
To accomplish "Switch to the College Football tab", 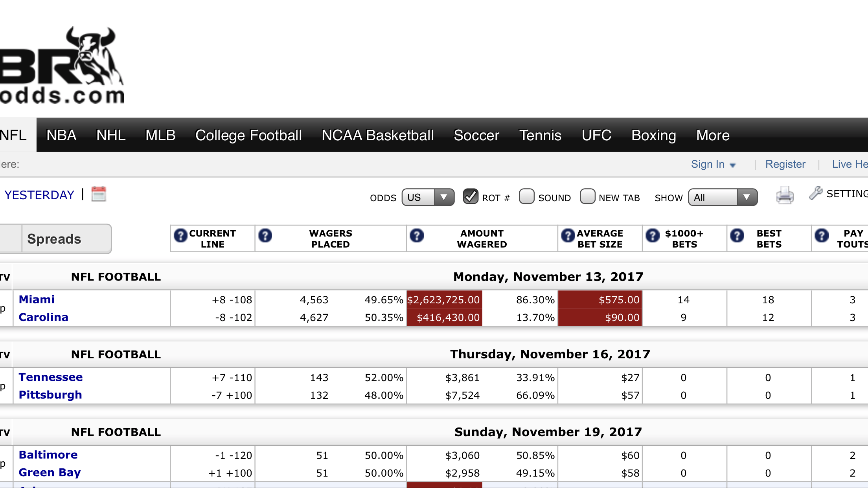I will 248,136.
